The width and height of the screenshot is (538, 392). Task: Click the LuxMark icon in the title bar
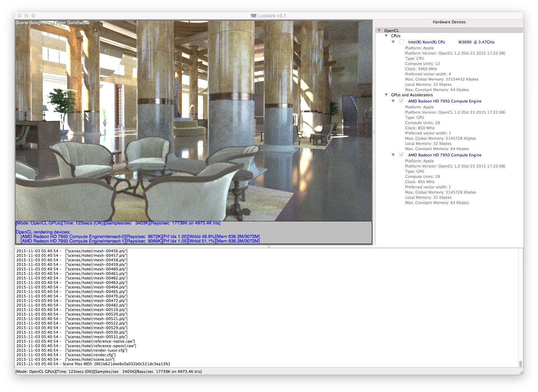point(253,16)
